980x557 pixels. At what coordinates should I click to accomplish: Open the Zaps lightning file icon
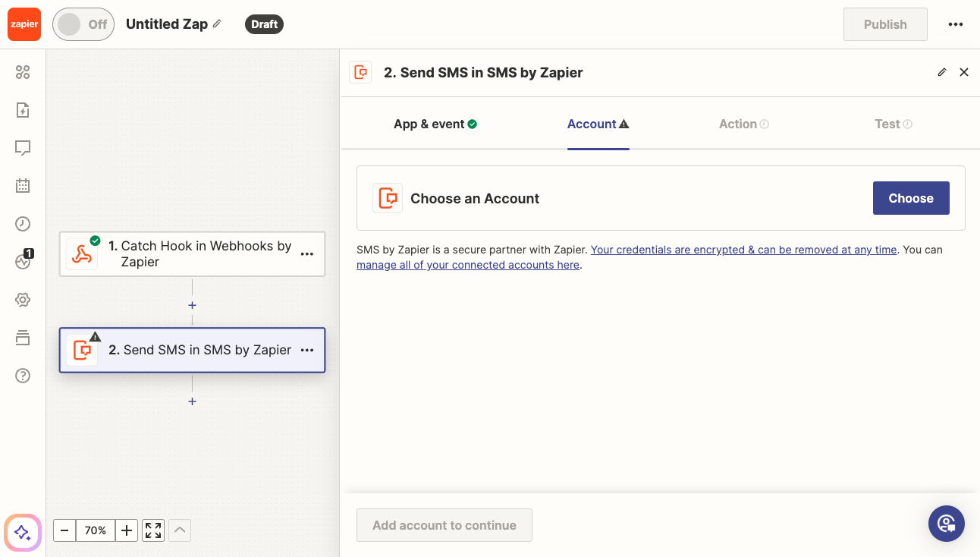[x=23, y=110]
